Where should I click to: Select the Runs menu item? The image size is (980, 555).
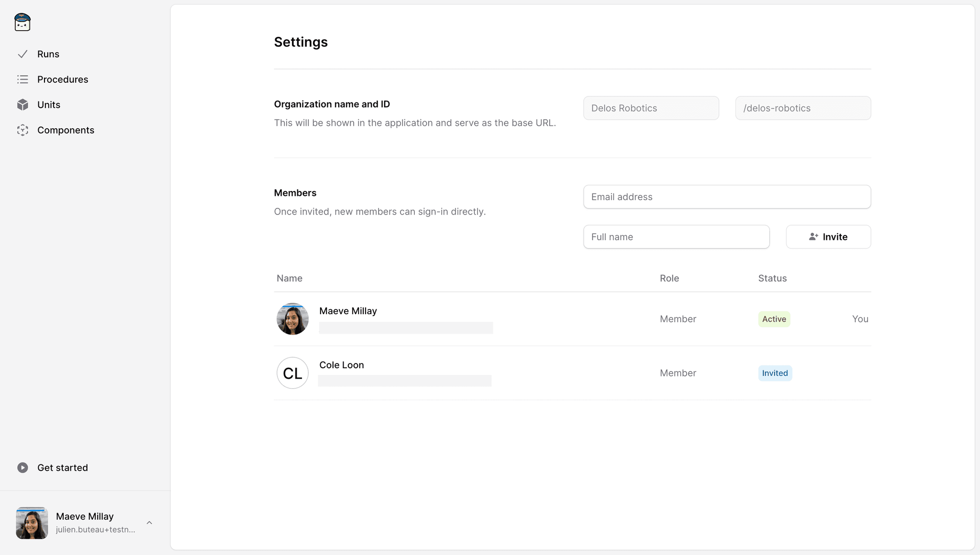[48, 54]
